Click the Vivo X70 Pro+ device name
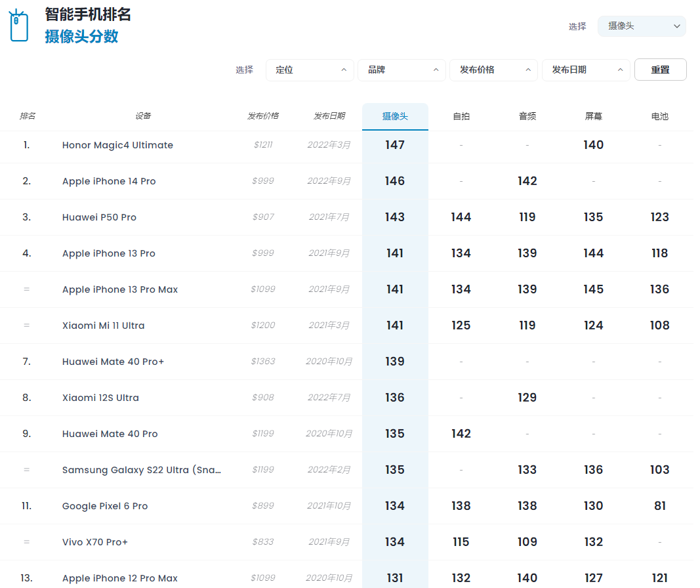The width and height of the screenshot is (700, 588). (94, 542)
